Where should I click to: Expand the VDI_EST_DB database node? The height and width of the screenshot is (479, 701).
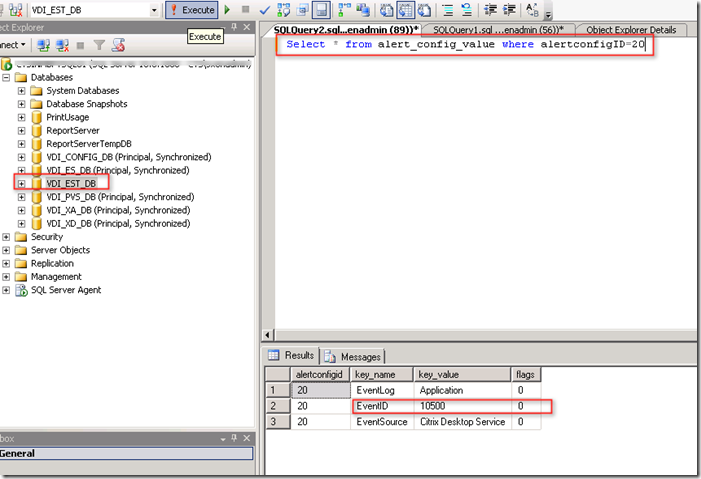pyautogui.click(x=22, y=184)
